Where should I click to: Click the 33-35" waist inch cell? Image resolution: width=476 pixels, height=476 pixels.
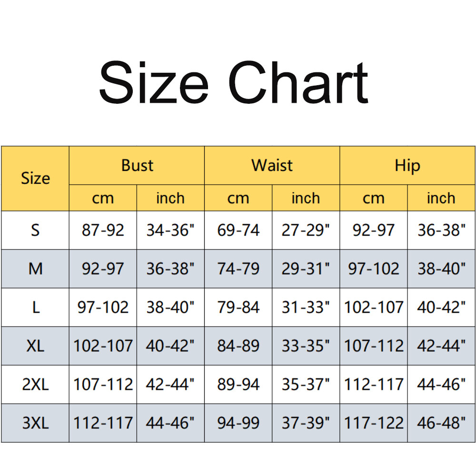point(306,346)
